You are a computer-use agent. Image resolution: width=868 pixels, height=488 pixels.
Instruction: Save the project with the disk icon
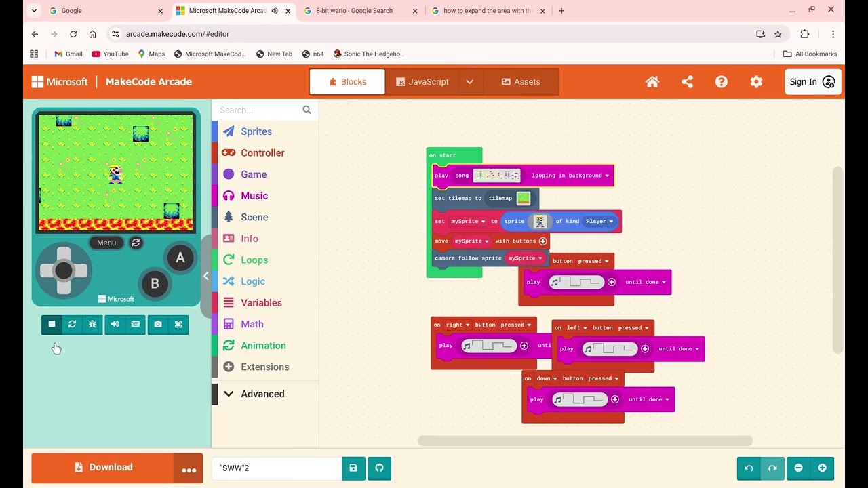pyautogui.click(x=353, y=468)
